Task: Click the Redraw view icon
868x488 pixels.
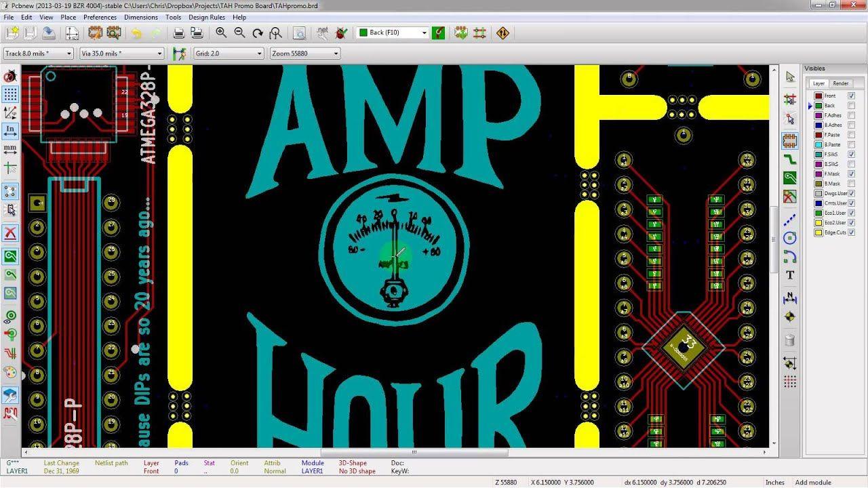Action: pyautogui.click(x=258, y=33)
